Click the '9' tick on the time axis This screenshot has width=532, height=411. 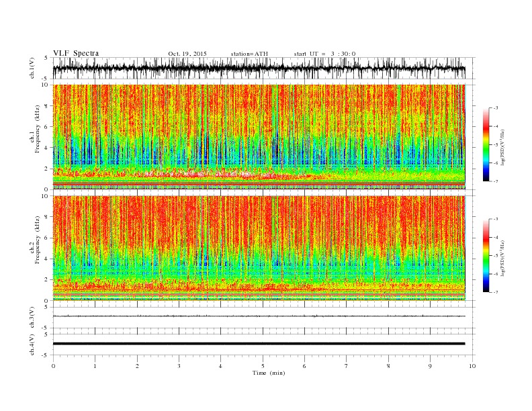430,366
